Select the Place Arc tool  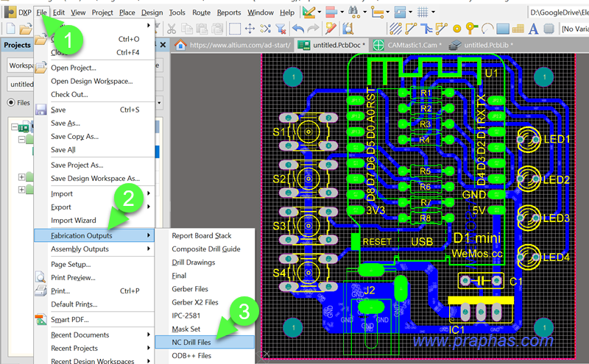point(487,29)
